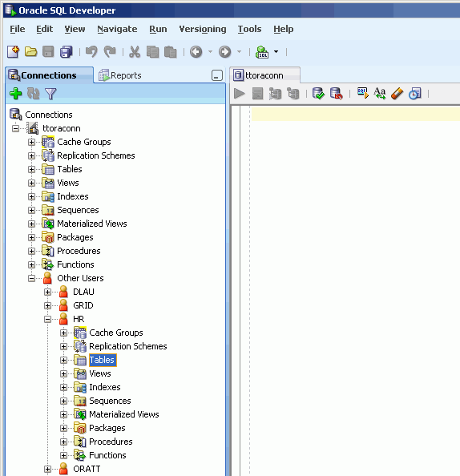Click the Redo toolbar icon
This screenshot has height=476, width=460.
110,52
